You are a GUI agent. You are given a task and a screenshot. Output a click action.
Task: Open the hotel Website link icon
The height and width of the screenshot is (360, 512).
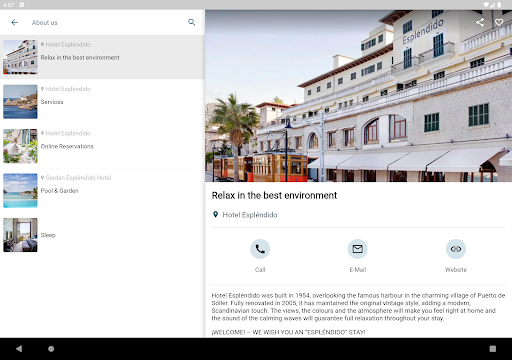coord(456,249)
